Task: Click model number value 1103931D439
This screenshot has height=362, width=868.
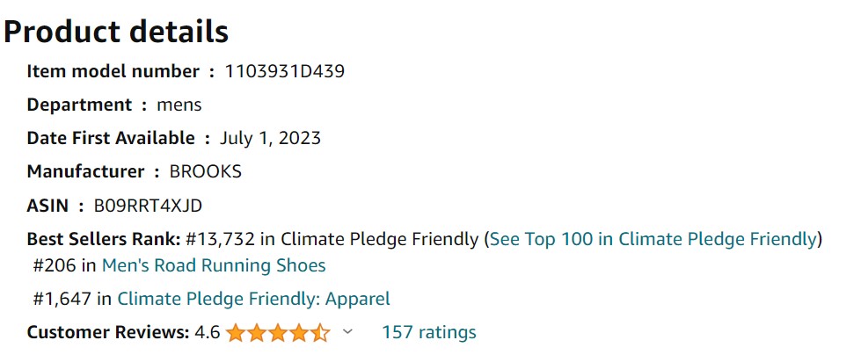Action: click(285, 71)
